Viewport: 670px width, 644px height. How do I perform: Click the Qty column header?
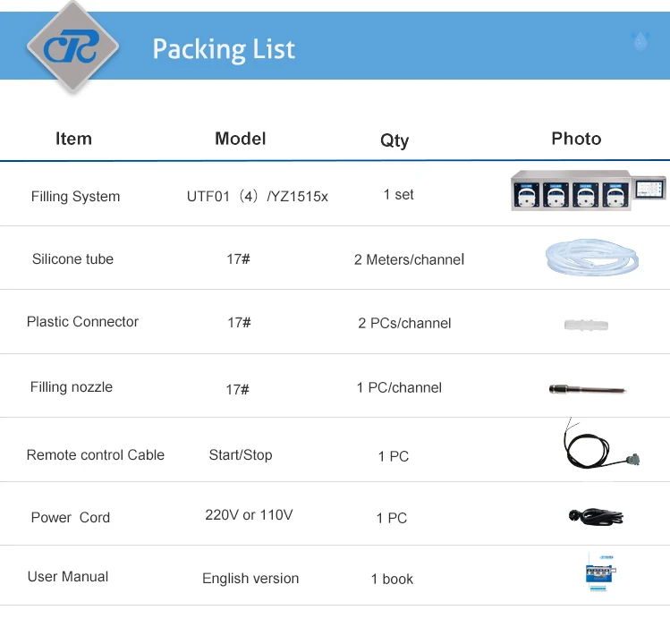394,140
